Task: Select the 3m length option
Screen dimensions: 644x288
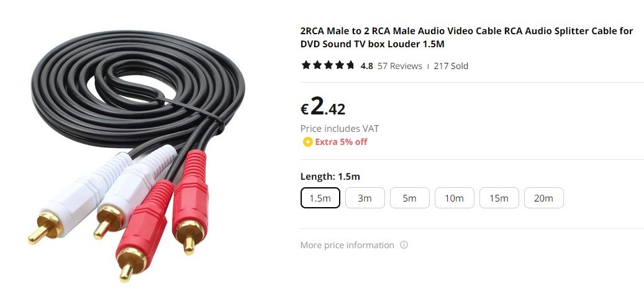Action: point(365,198)
